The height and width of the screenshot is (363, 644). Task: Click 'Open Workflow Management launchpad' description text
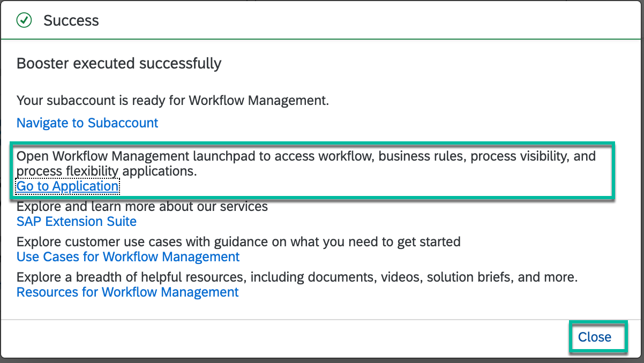click(x=306, y=163)
